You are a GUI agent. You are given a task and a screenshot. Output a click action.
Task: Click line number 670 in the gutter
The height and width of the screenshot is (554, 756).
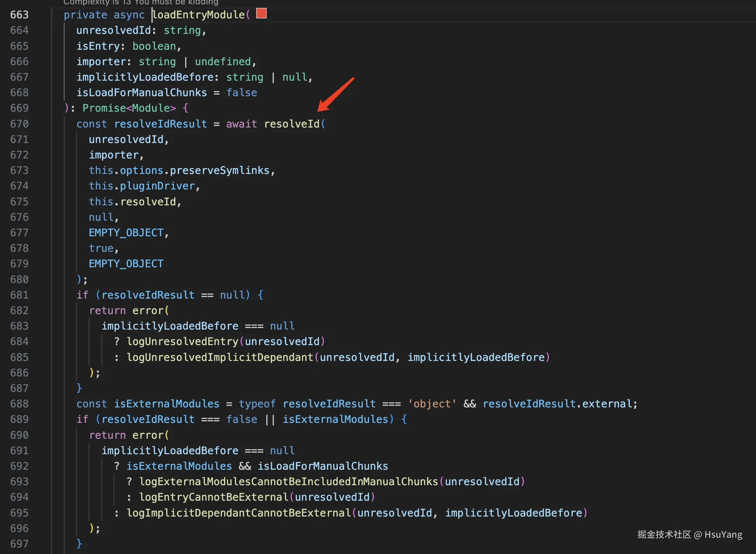[x=19, y=124]
